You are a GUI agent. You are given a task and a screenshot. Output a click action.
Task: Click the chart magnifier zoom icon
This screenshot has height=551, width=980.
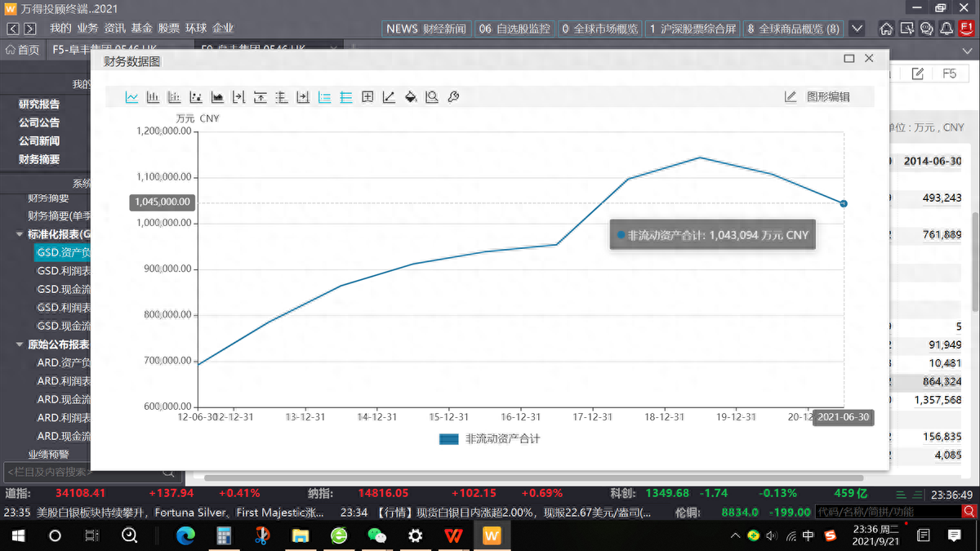(432, 97)
